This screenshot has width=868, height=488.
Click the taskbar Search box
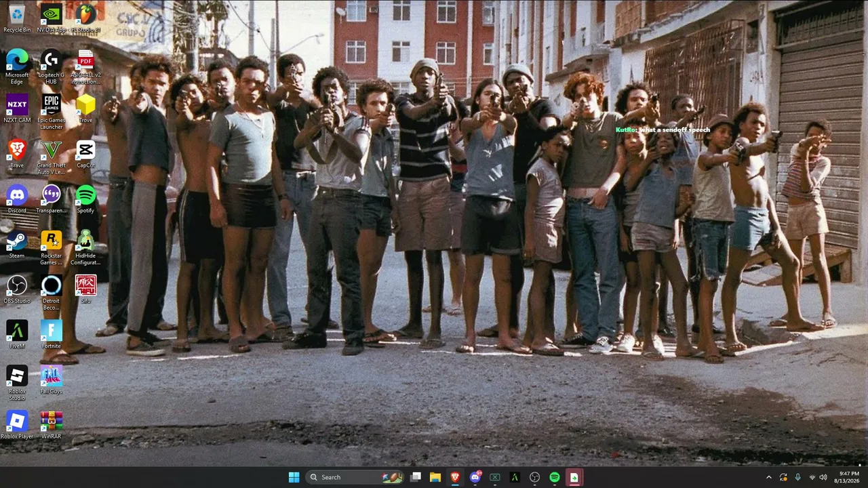(355, 477)
